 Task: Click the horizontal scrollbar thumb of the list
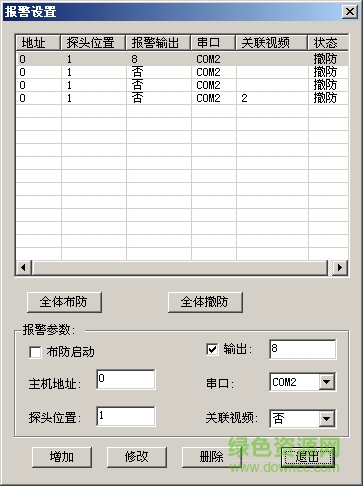[x=180, y=267]
